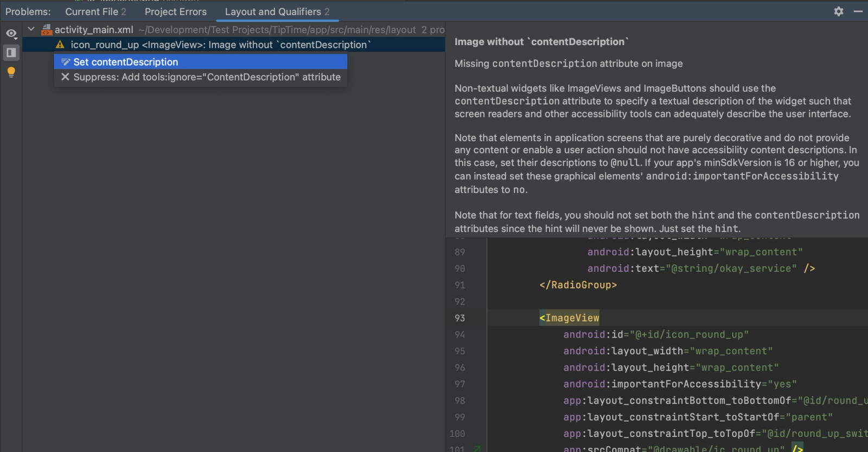This screenshot has width=868, height=452.
Task: Click the ImageView tag on line 93
Action: 570,318
